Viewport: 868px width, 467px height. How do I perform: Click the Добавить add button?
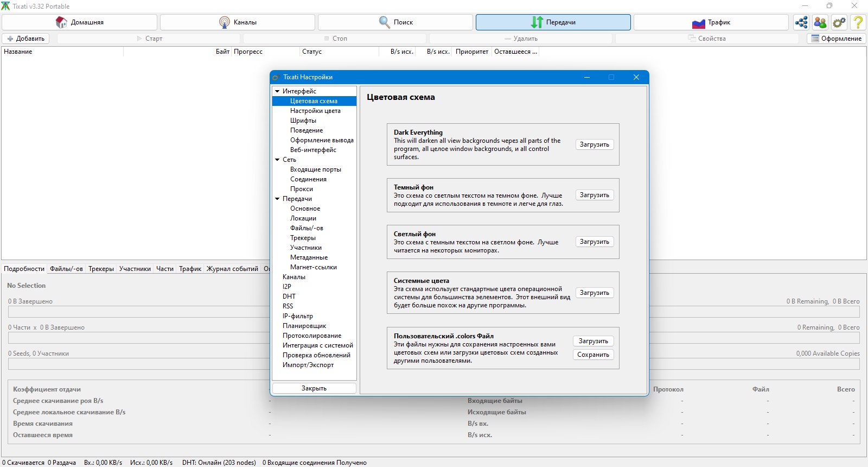[25, 39]
